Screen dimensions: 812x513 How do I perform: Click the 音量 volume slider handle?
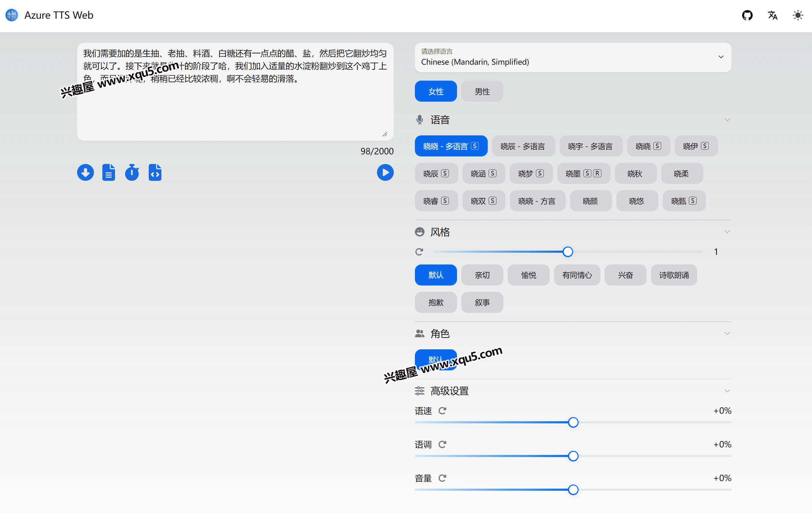pos(573,490)
